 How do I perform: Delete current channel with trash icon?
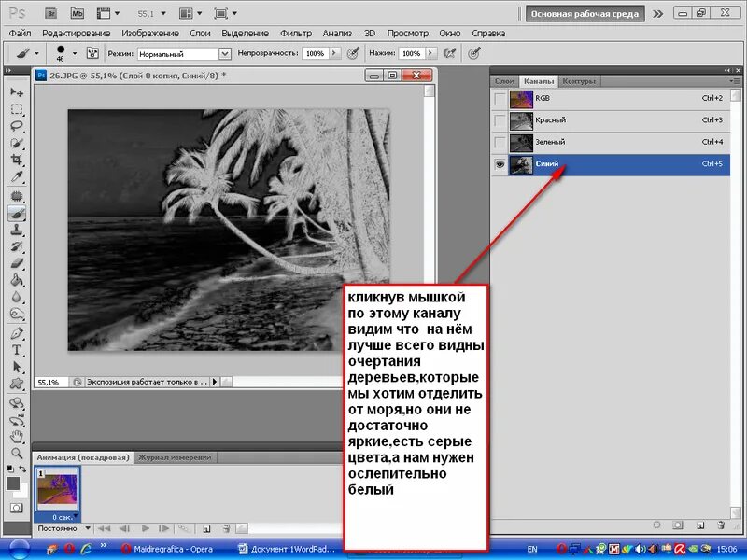pyautogui.click(x=721, y=525)
